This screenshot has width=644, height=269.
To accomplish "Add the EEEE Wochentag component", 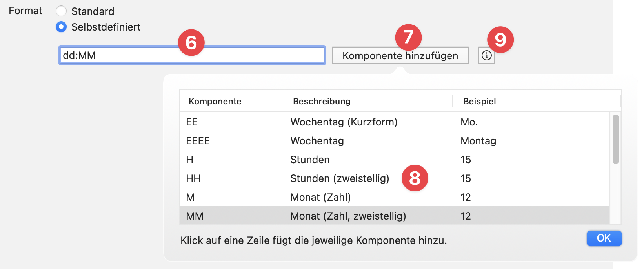I will coord(275,141).
